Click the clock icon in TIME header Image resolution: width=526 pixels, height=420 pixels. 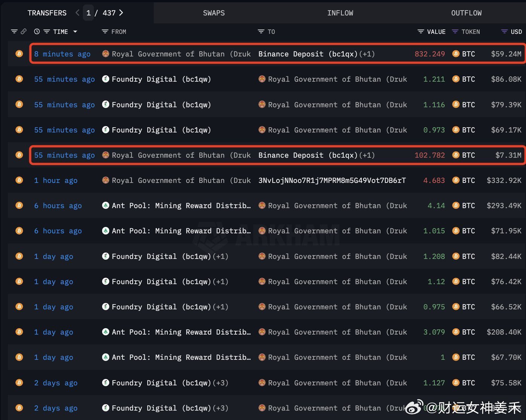pyautogui.click(x=37, y=32)
